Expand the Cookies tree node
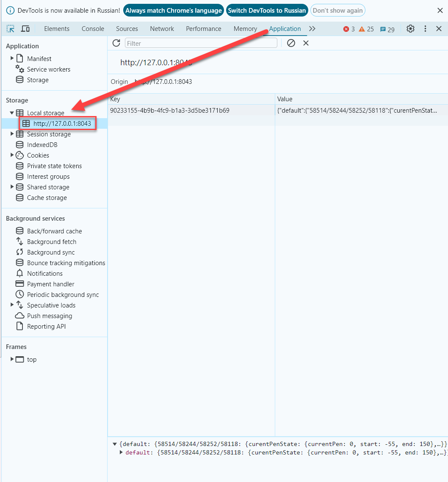The height and width of the screenshot is (482, 448). click(x=12, y=155)
